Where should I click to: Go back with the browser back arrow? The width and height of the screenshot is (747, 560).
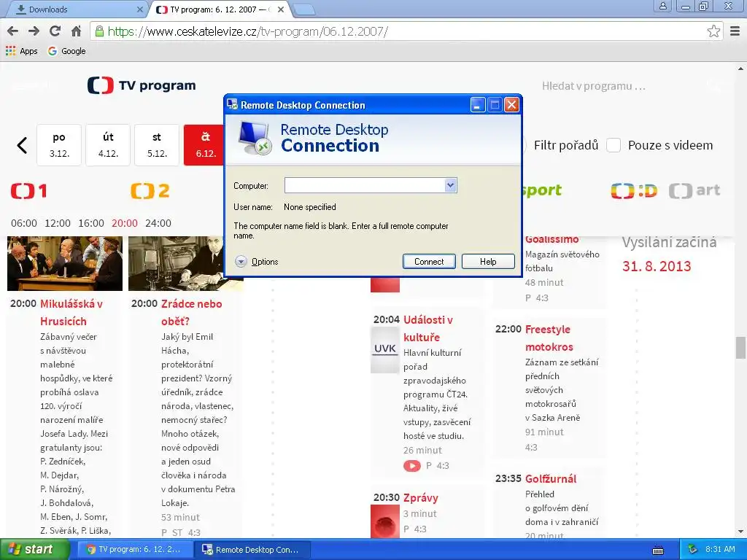[x=13, y=31]
